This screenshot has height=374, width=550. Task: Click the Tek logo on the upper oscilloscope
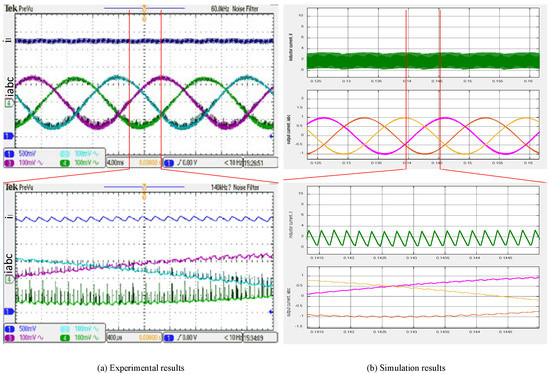pos(11,8)
